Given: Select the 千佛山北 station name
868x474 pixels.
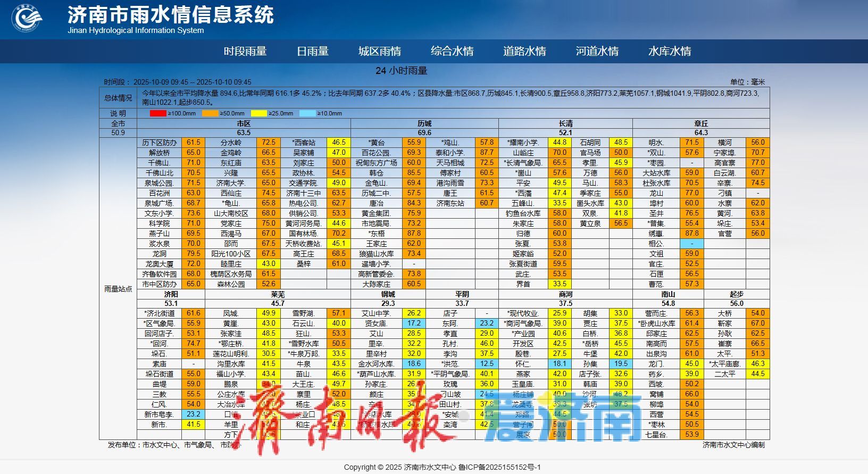Looking at the screenshot, I should point(160,173).
